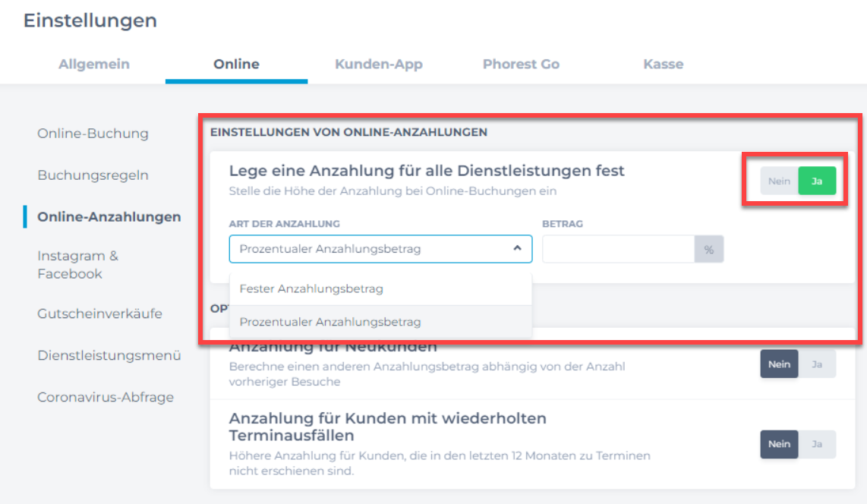The width and height of the screenshot is (867, 504).
Task: Collapse the Art der Anzahlung dropdown
Action: [516, 248]
